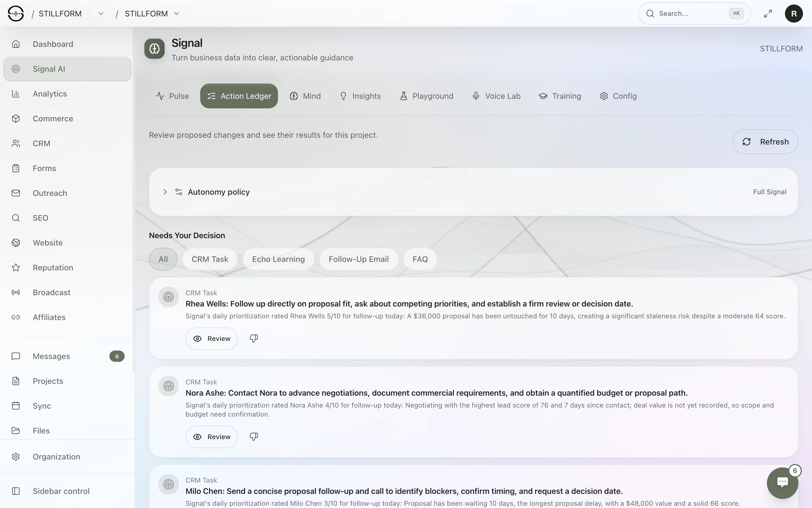Open the Forms section
This screenshot has width=812, height=508.
click(67, 168)
